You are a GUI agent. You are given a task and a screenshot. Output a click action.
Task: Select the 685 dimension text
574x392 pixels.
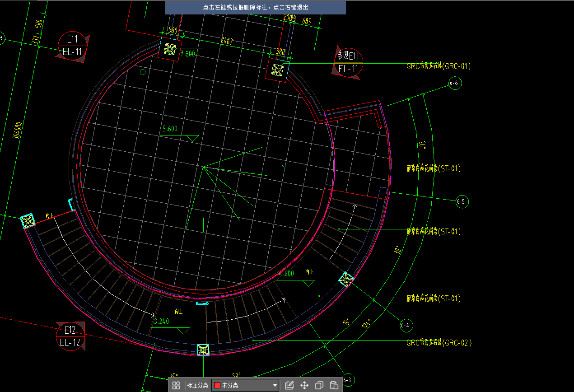pyautogui.click(x=307, y=21)
